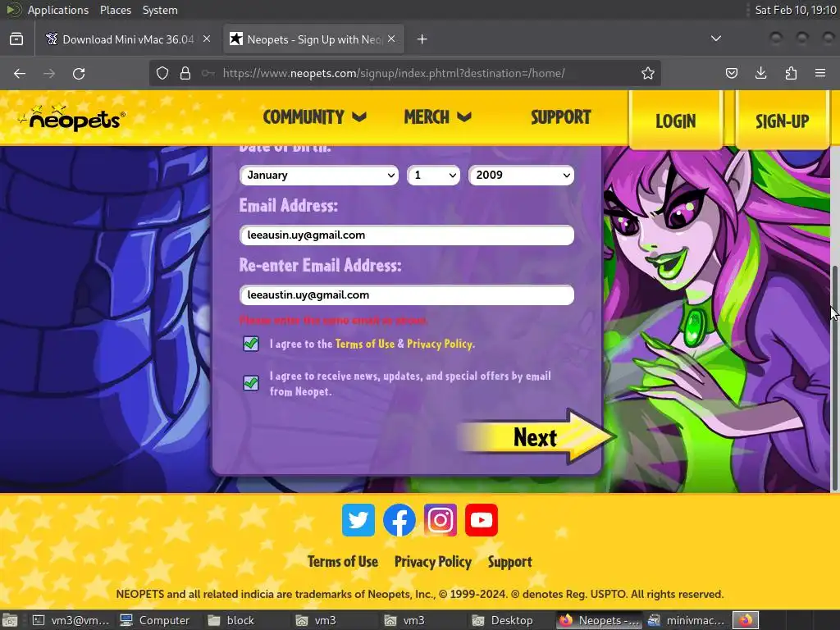840x630 pixels.
Task: Open Terms of Use link in form
Action: click(365, 344)
